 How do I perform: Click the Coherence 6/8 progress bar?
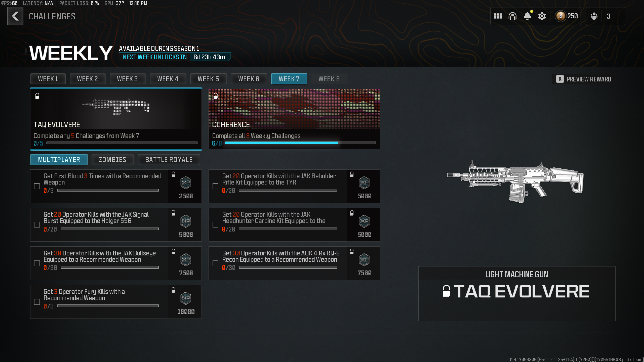[x=300, y=143]
